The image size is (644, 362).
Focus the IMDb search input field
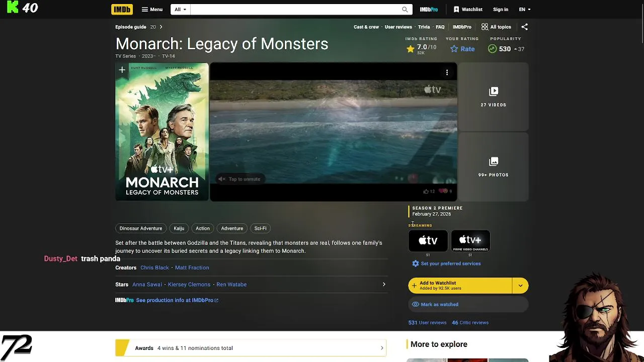tap(295, 9)
